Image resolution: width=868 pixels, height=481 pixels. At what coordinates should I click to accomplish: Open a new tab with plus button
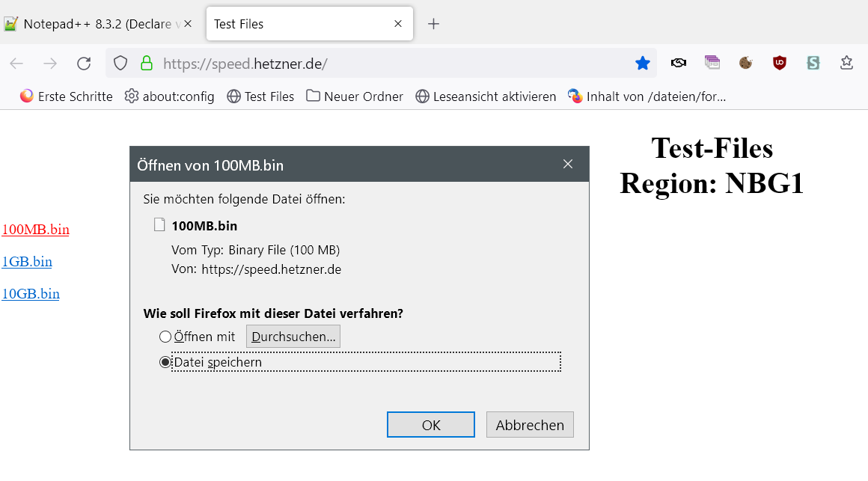pos(433,24)
